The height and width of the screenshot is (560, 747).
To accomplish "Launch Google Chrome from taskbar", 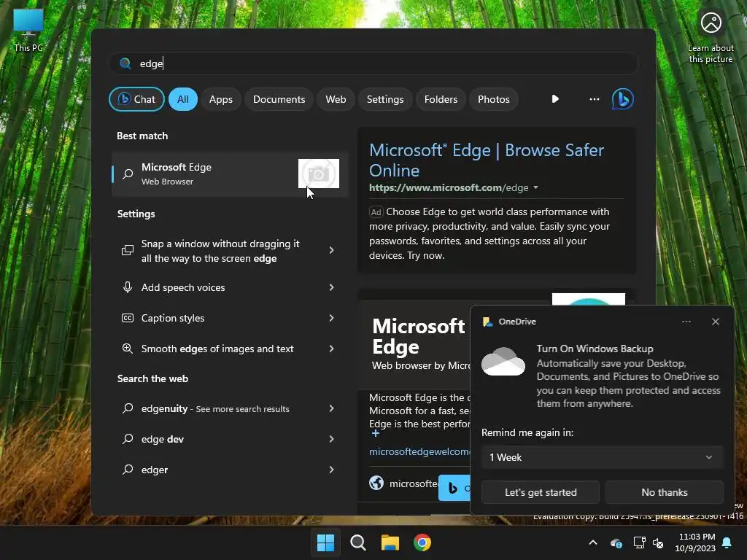I will tap(422, 542).
